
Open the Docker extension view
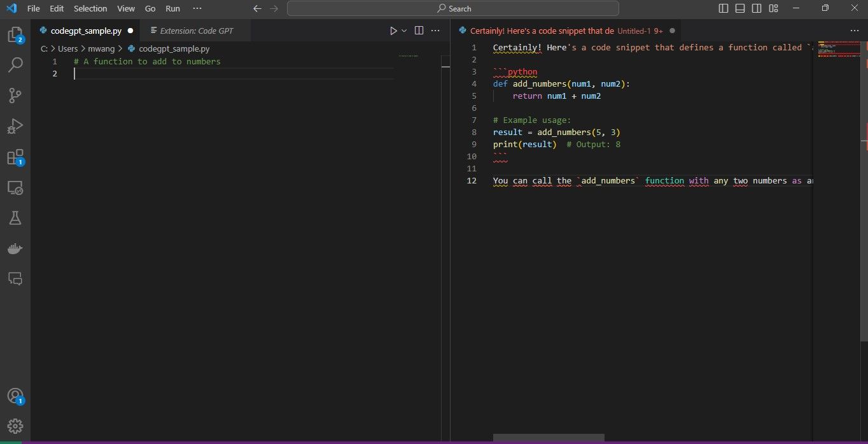tap(15, 248)
